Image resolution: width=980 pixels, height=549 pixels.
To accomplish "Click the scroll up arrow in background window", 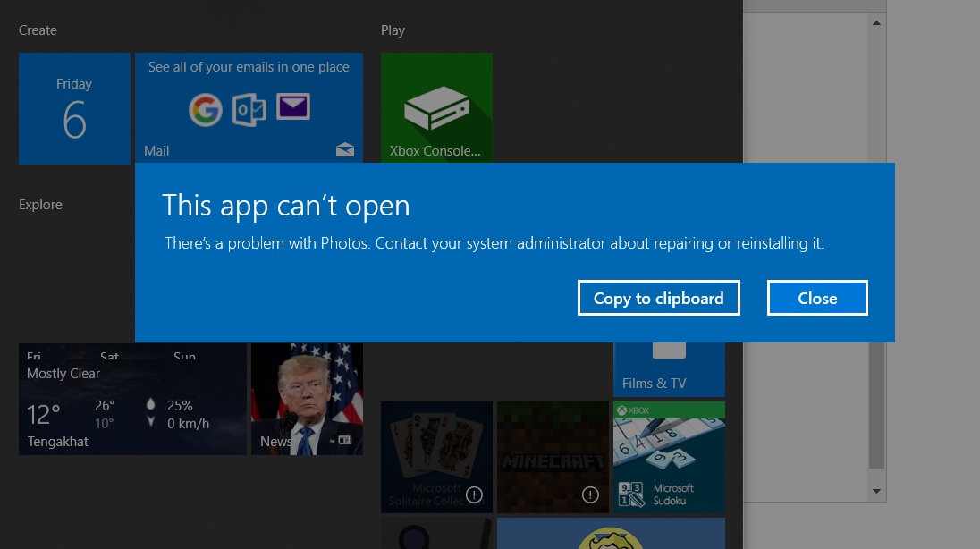I will (876, 23).
